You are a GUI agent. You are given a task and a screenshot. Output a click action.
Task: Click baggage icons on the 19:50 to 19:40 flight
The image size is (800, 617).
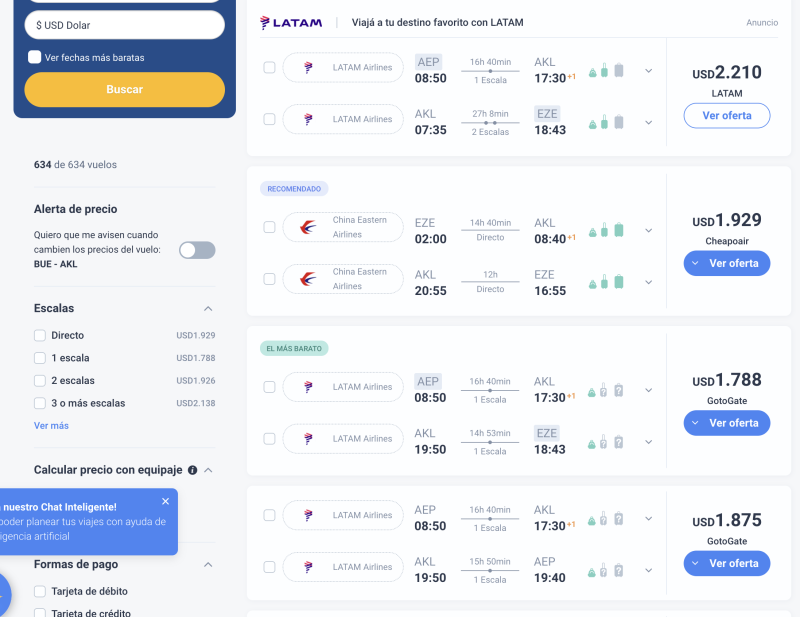[x=606, y=570]
